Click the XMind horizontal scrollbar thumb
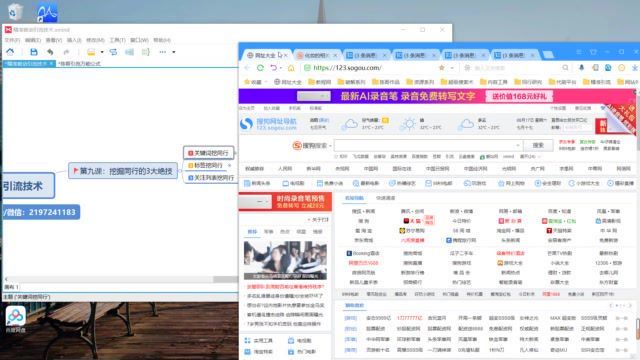 pyautogui.click(x=225, y=279)
